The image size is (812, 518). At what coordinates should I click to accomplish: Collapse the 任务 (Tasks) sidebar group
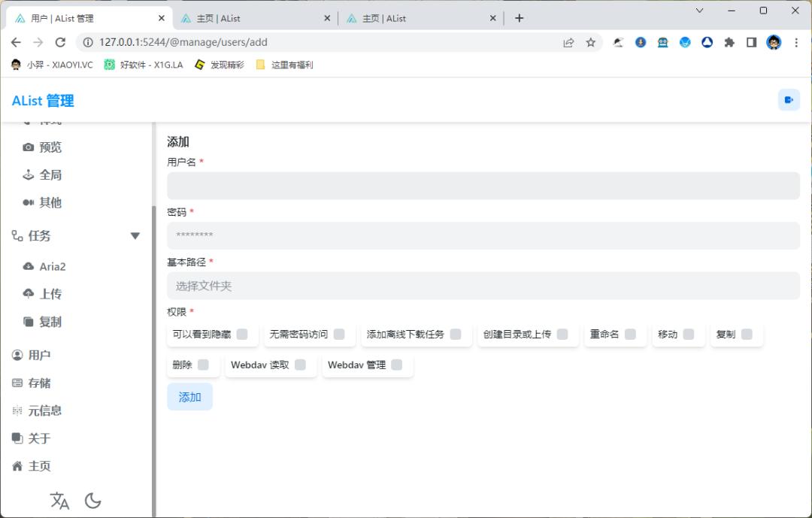pyautogui.click(x=135, y=235)
